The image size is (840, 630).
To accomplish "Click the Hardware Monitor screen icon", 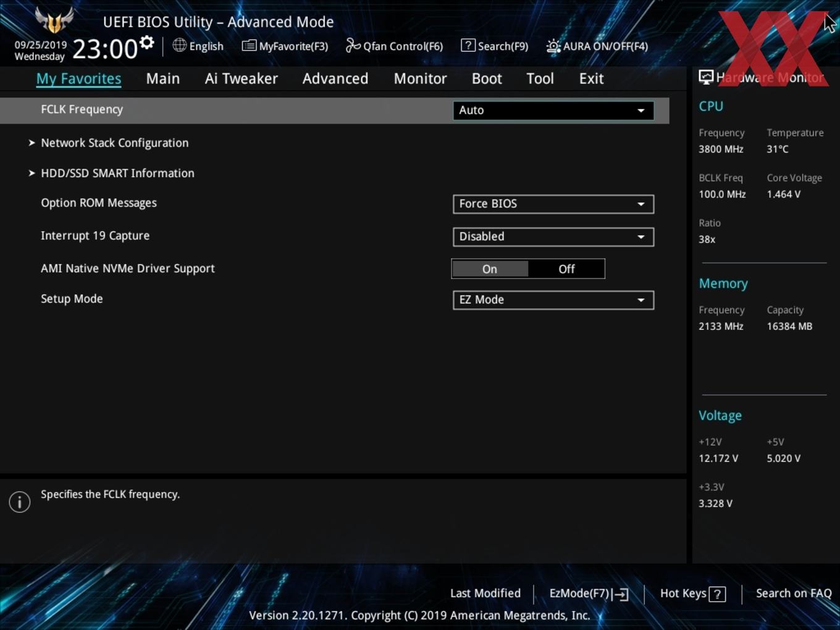I will pyautogui.click(x=706, y=77).
